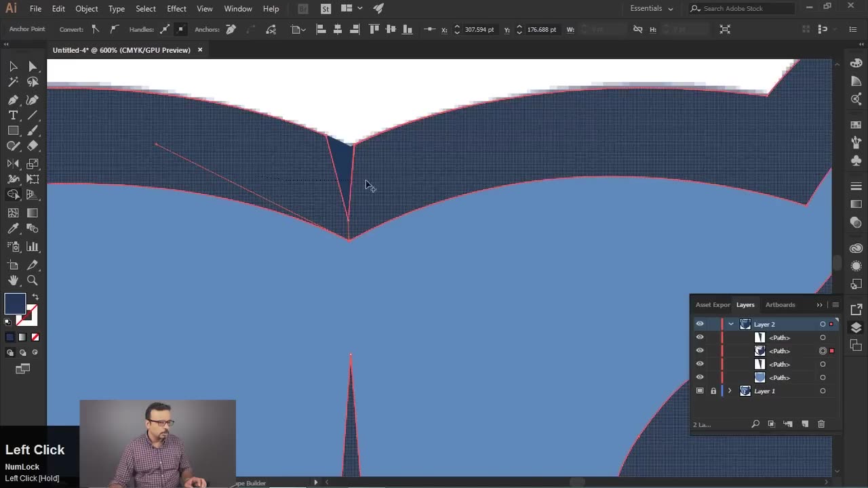Screen dimensions: 868x488
Task: Open the Arrange Documents dropdown in the menu bar
Action: [x=351, y=8]
